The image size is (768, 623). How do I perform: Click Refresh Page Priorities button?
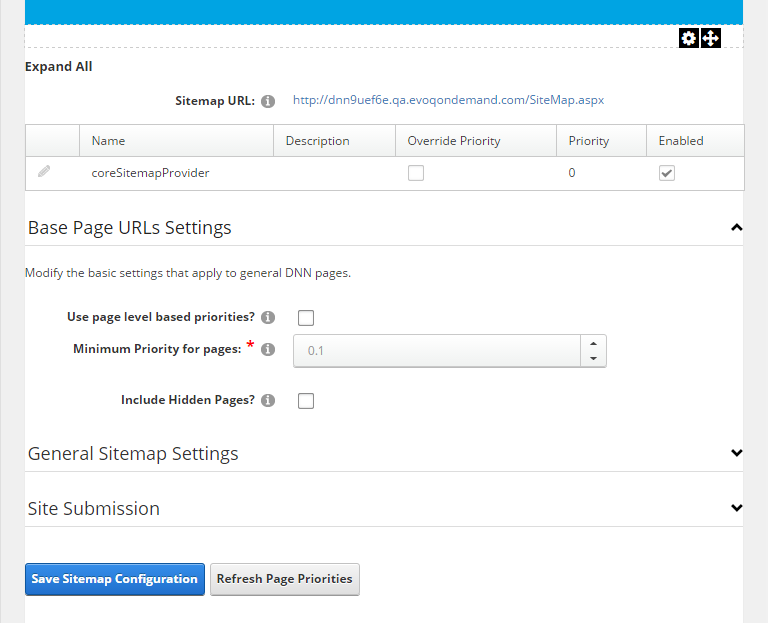284,579
